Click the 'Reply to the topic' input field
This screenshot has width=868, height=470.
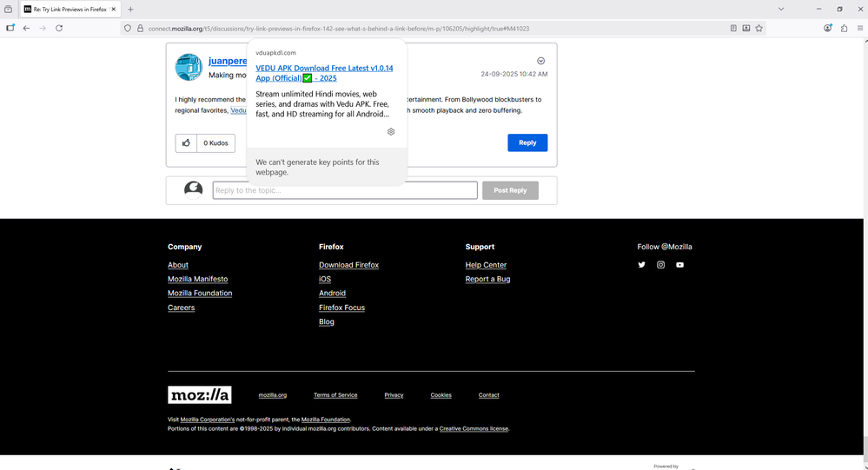pyautogui.click(x=345, y=190)
